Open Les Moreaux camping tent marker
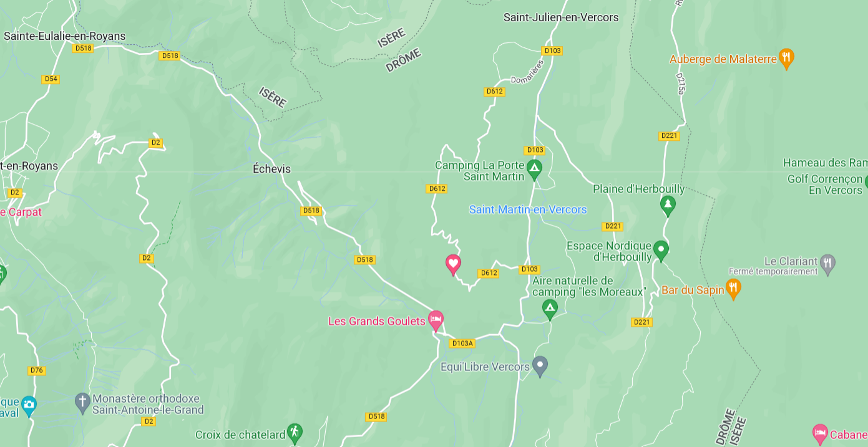868x447 pixels. pos(549,308)
